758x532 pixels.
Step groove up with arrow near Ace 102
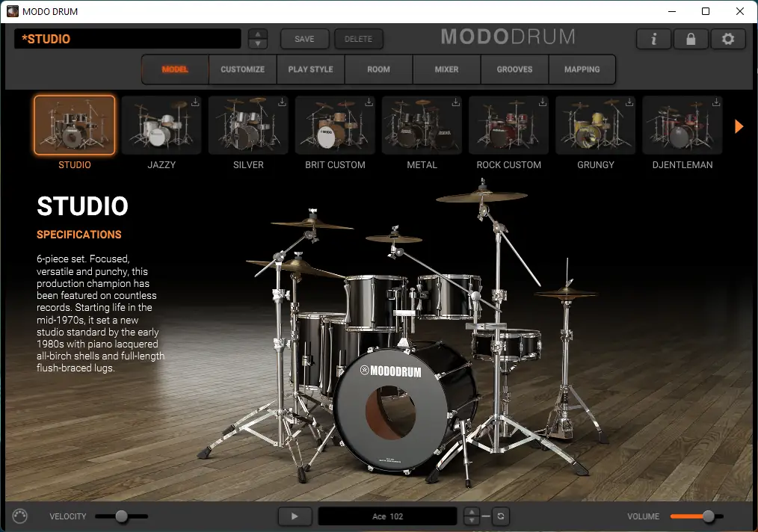[472, 512]
